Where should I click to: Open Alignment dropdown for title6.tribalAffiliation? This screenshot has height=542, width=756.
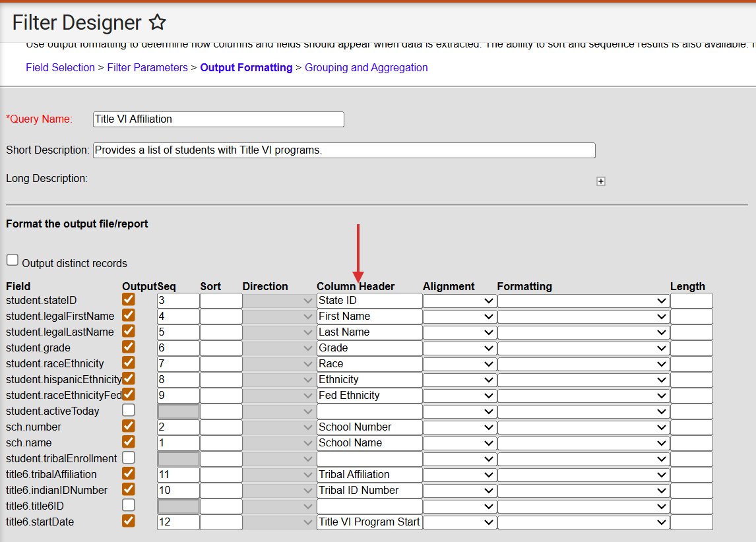coord(460,475)
